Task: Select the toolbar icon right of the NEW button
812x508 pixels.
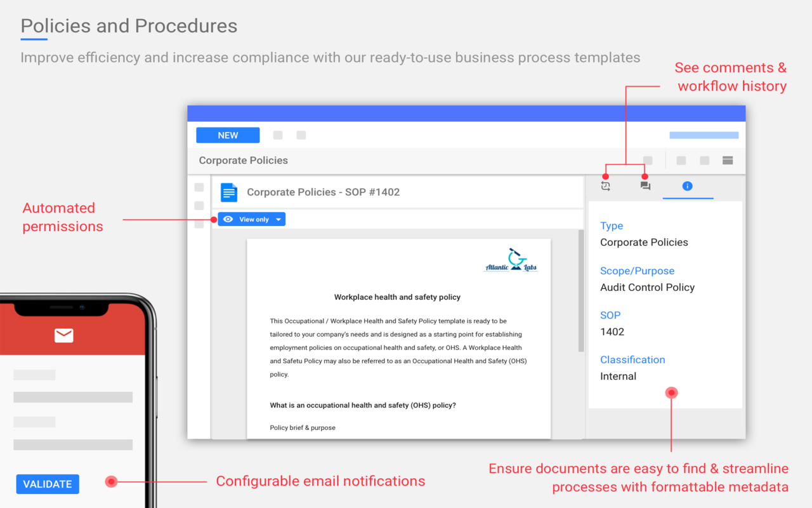Action: (278, 135)
